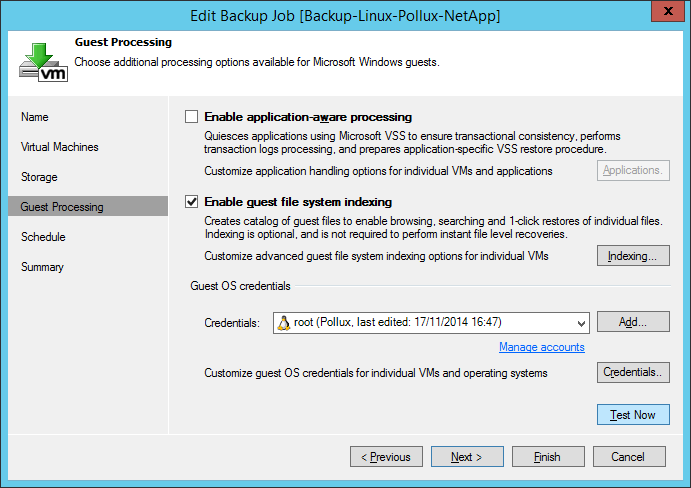691x488 pixels.
Task: Proceed with the Next button
Action: click(467, 457)
